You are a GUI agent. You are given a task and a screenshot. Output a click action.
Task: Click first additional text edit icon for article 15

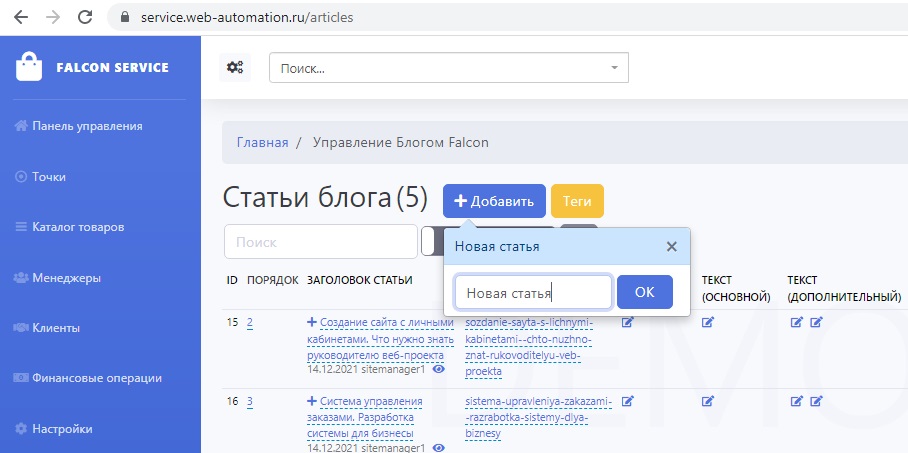coord(796,322)
